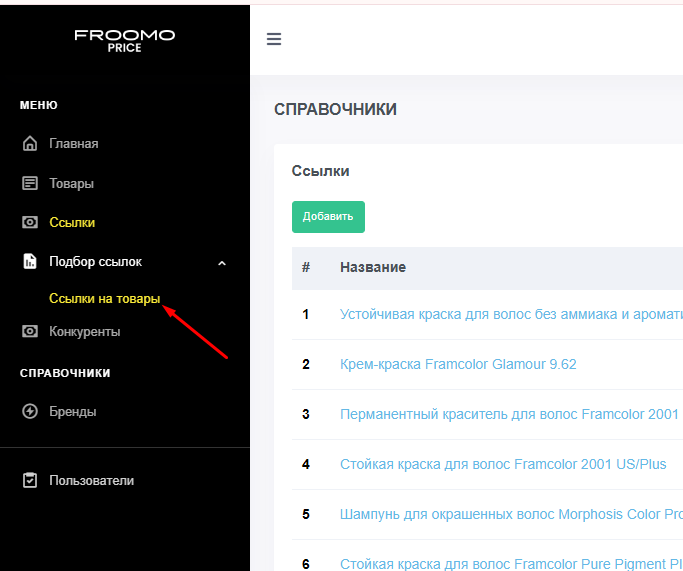Viewport: 683px width, 571px height.
Task: Open the Пользователи menu item
Action: click(x=91, y=480)
